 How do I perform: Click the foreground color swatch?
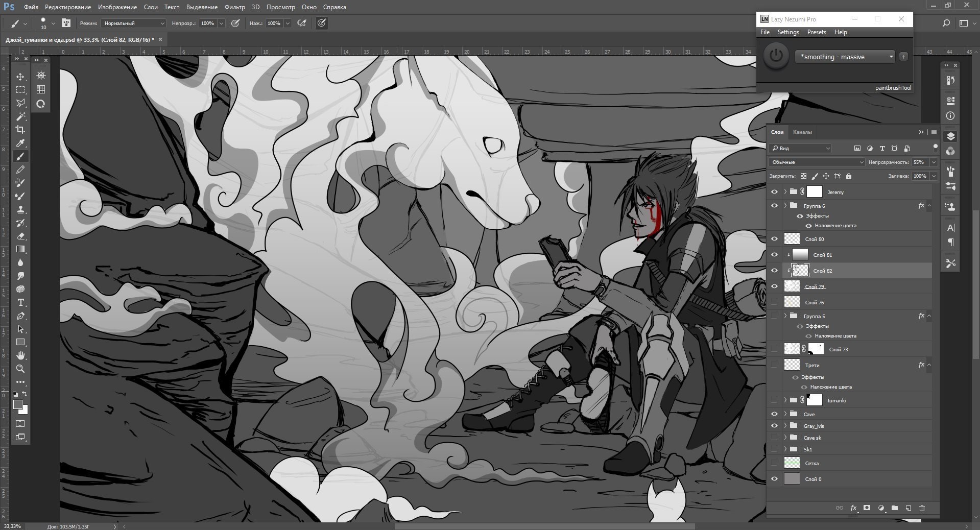[x=17, y=405]
